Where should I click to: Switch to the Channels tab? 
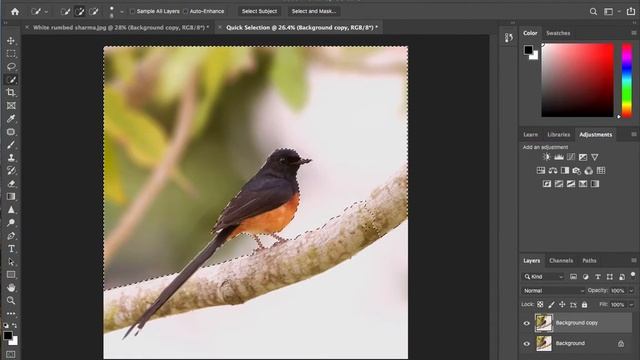[561, 261]
